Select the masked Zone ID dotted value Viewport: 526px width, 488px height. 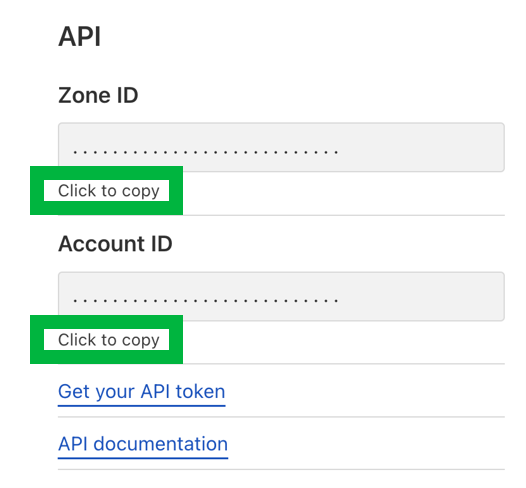206,153
